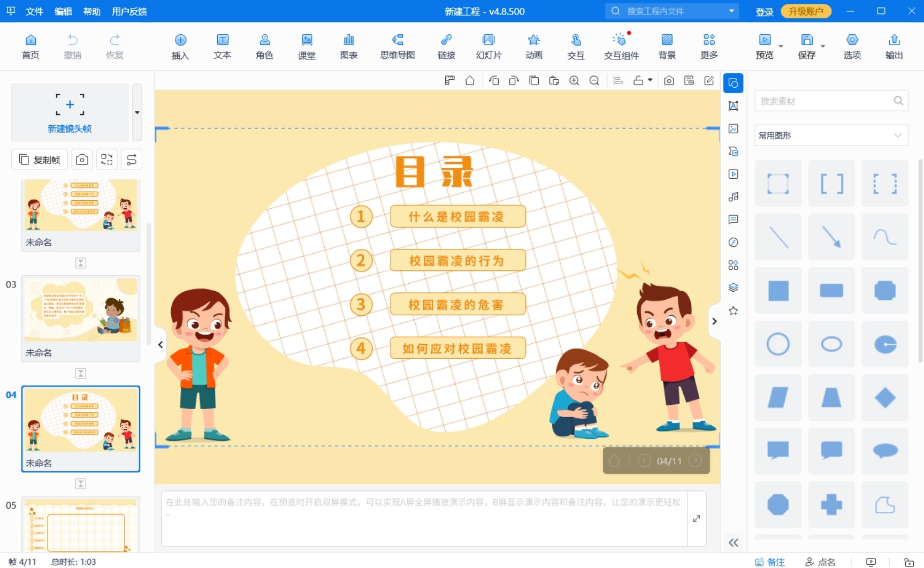The image size is (924, 568).
Task: Expand the notes area with diagonal arrow
Action: 697,518
